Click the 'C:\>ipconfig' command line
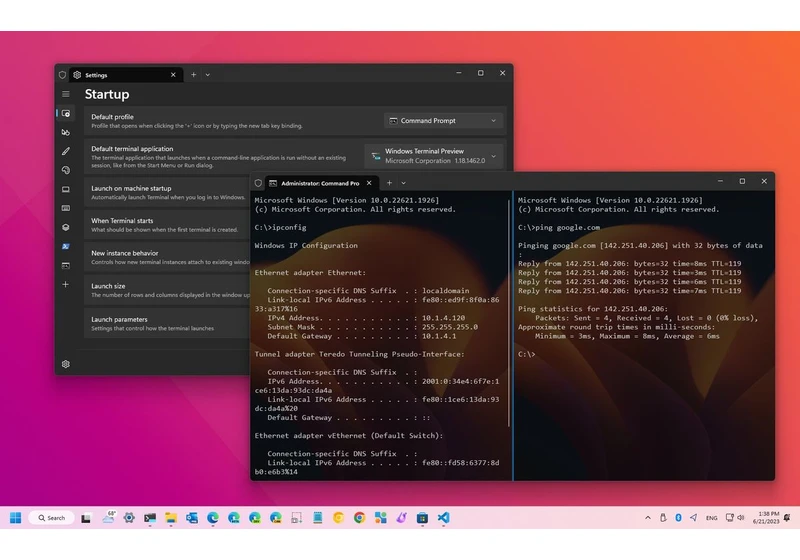Image resolution: width=800 pixels, height=560 pixels. tap(281, 227)
